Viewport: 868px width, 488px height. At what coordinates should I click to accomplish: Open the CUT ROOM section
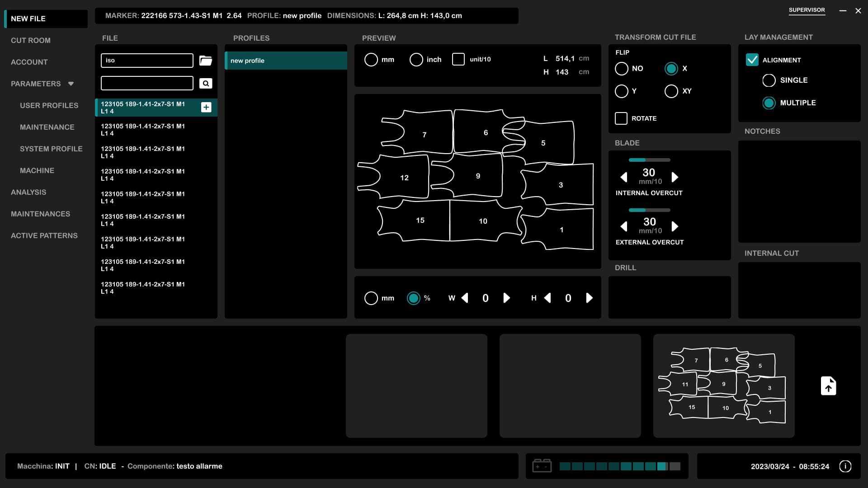pos(31,40)
